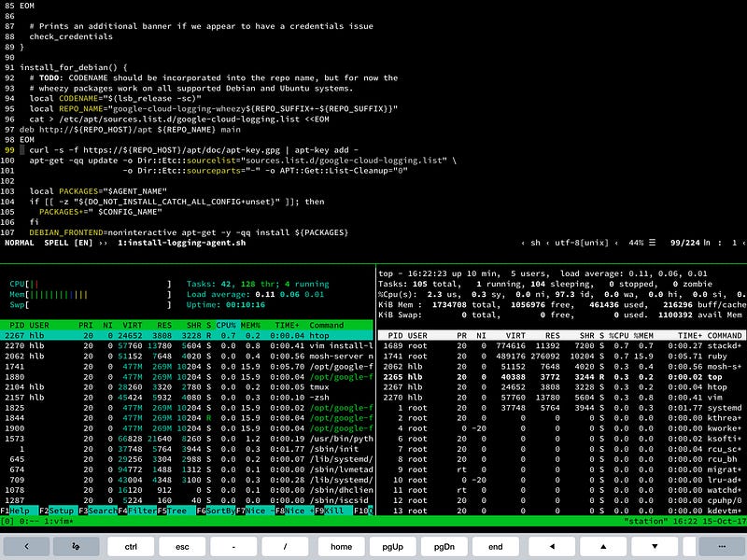Viewport: 747px width, 560px height.
Task: Select the 'mosh-server' process row in htop
Action: tap(187, 357)
